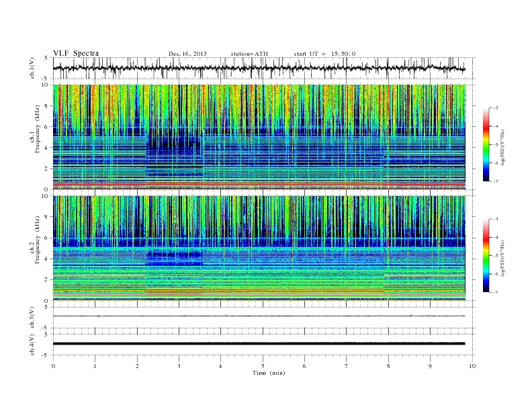
Task: Click the '0' tick on the time axis
Action: tap(53, 366)
